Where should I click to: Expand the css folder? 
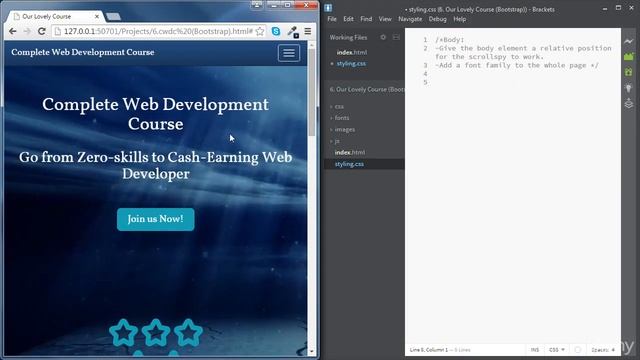click(x=339, y=106)
